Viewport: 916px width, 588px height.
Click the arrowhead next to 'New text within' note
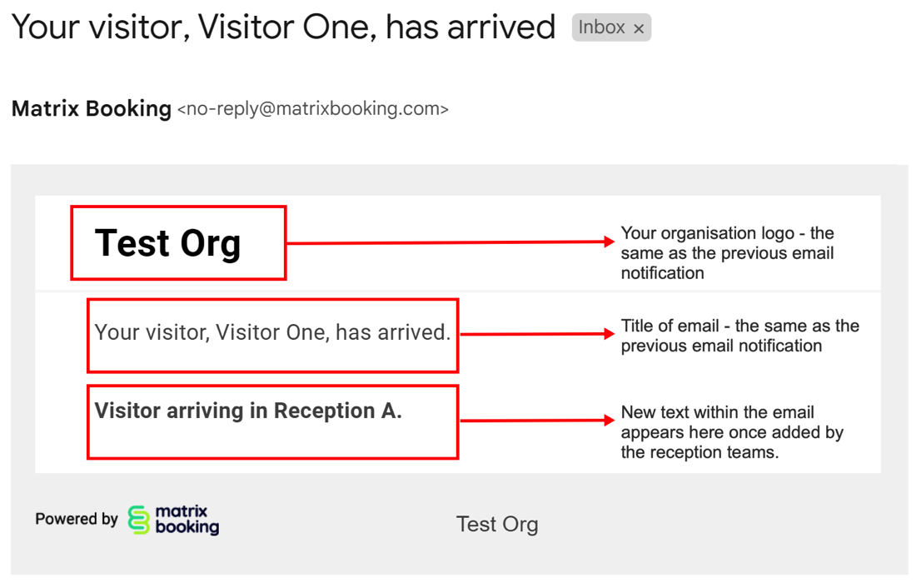click(x=609, y=421)
